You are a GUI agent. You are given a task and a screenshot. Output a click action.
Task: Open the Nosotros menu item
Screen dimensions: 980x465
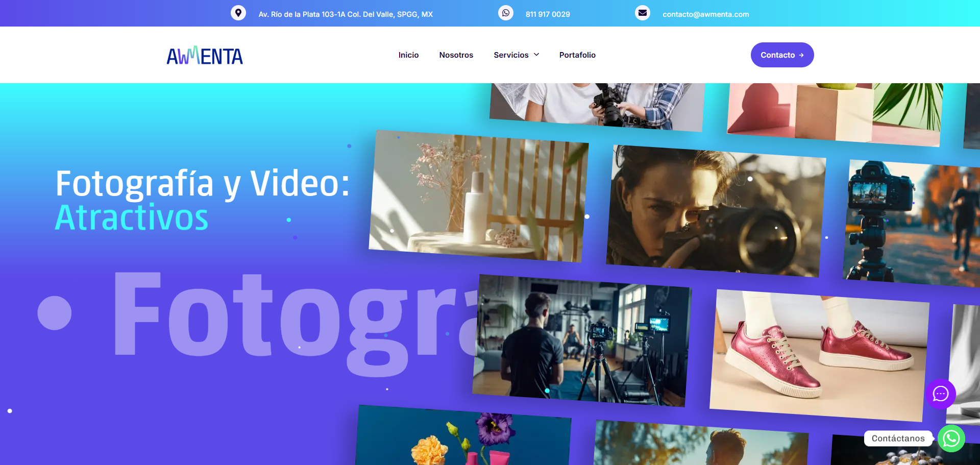point(456,55)
